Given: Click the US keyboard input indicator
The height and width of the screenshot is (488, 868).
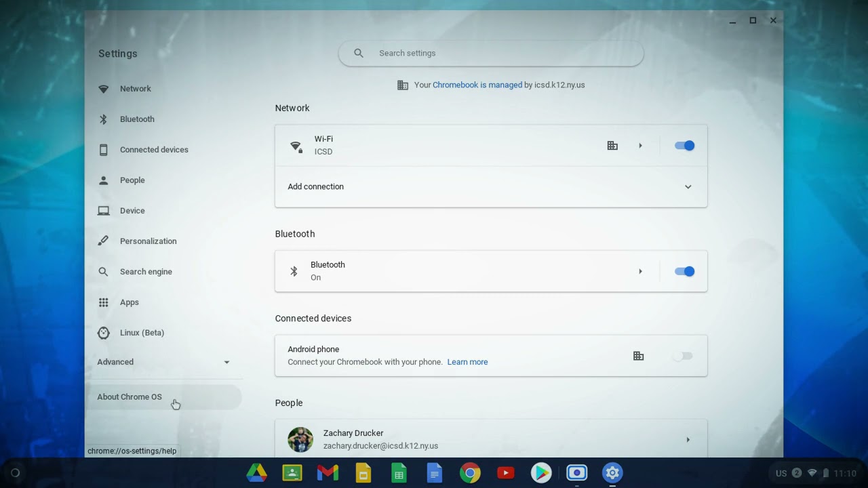Looking at the screenshot, I should tap(781, 473).
